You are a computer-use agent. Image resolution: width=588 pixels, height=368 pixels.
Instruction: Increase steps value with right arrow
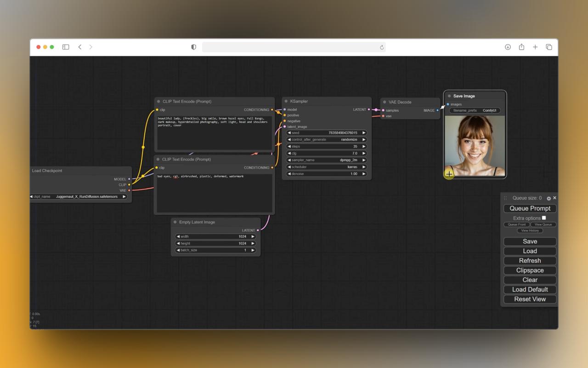pyautogui.click(x=364, y=146)
